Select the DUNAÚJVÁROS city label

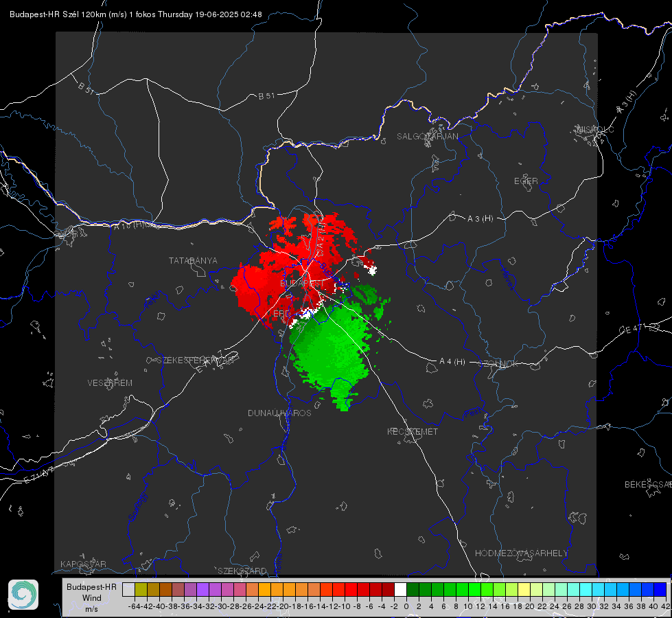tap(279, 413)
